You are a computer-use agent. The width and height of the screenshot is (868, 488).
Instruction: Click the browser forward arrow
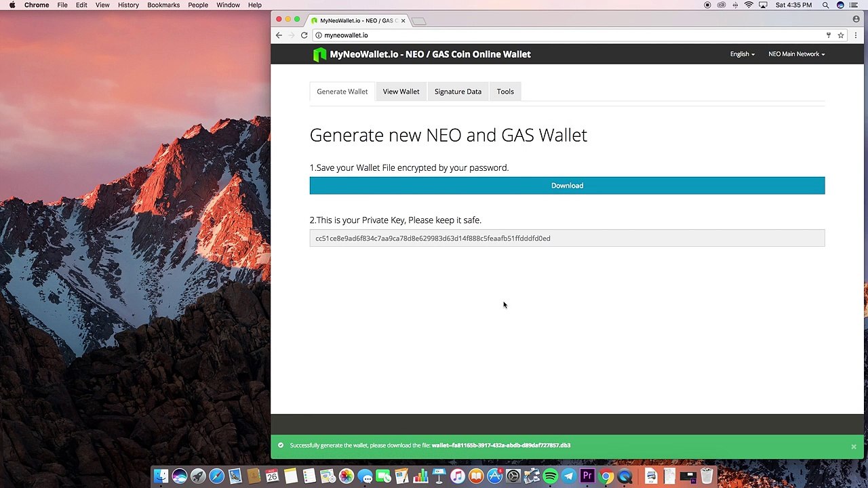tap(292, 35)
